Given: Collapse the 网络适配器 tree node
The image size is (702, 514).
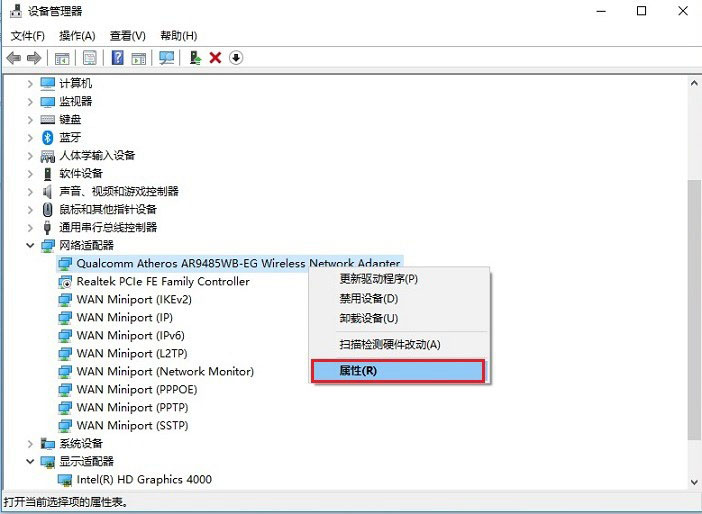Looking at the screenshot, I should click(x=30, y=245).
